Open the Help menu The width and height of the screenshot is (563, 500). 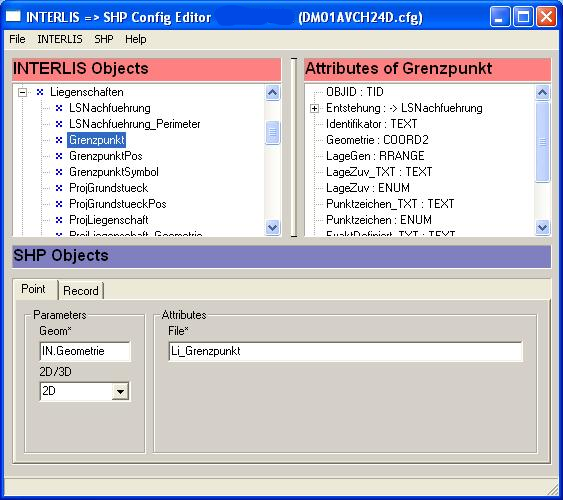point(135,39)
